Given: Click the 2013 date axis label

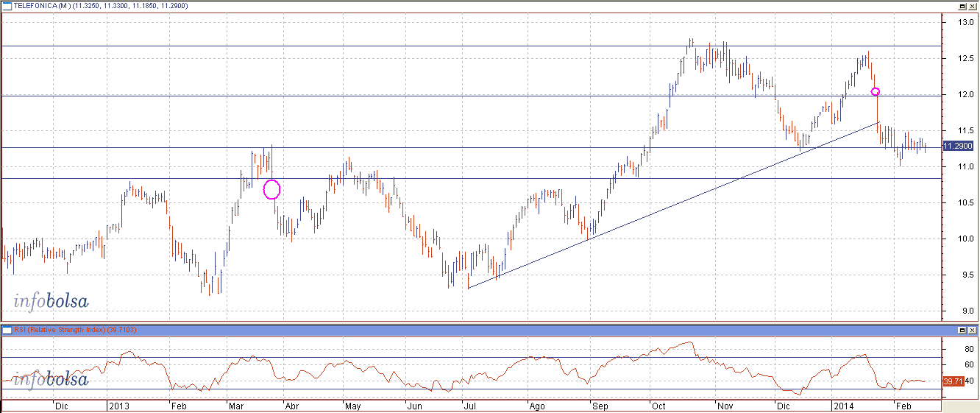Looking at the screenshot, I should coord(118,406).
